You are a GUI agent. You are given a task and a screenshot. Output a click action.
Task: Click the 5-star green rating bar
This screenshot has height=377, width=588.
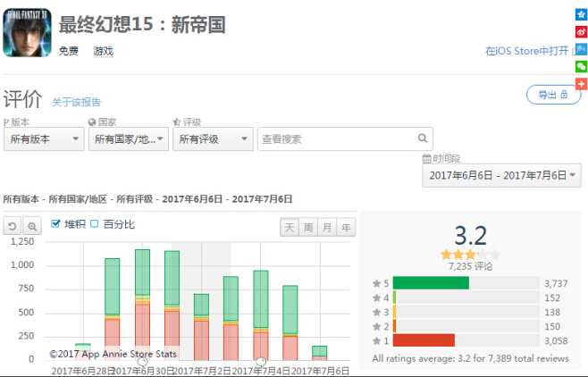click(431, 283)
